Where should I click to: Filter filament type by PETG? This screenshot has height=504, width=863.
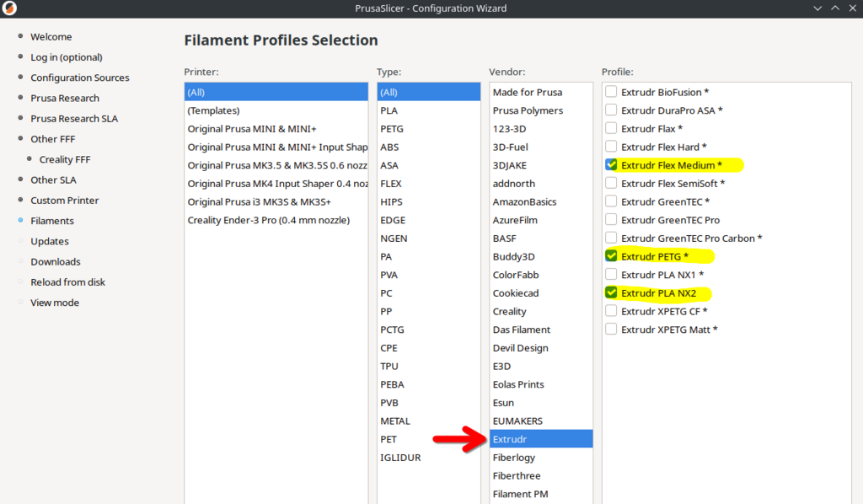click(392, 129)
